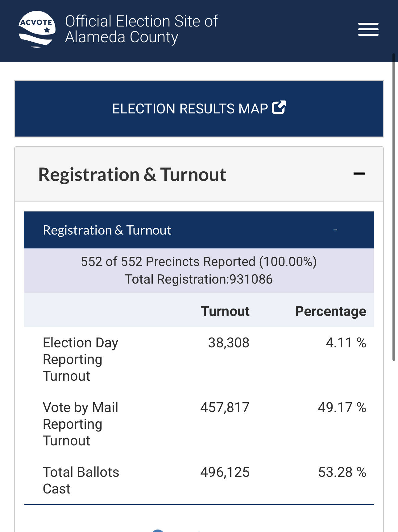Click the ACVOTE logo
The width and height of the screenshot is (398, 532).
37,29
